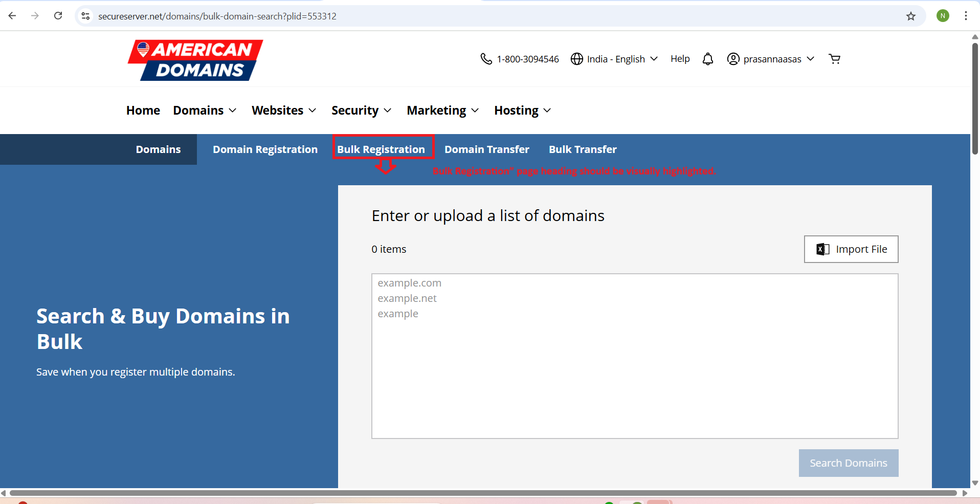
Task: Expand the Domains navigation menu
Action: (x=205, y=111)
